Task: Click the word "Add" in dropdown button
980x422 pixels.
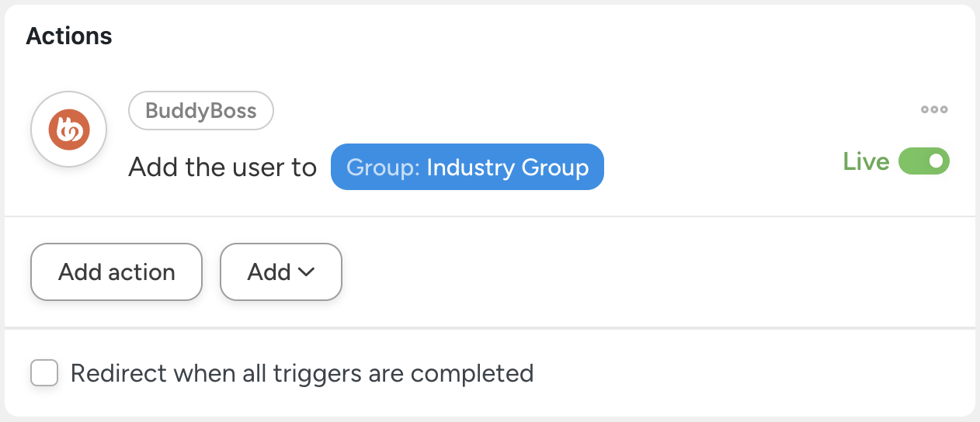Action: pos(269,272)
